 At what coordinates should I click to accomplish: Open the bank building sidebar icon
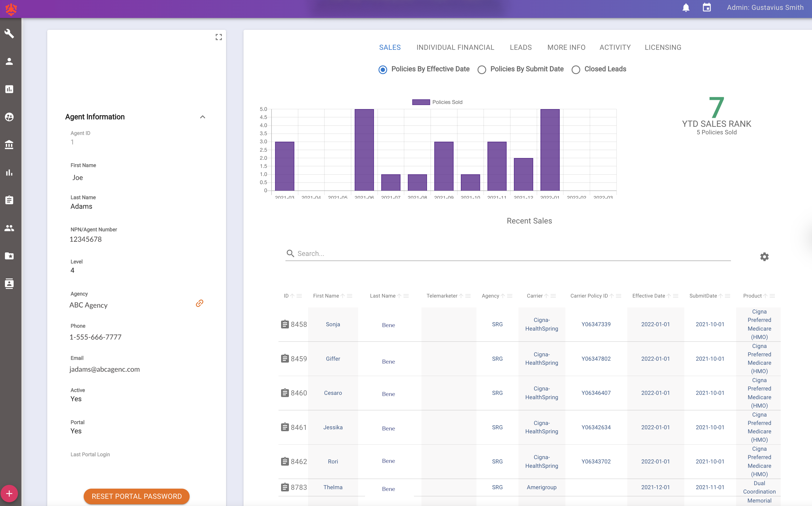(x=9, y=144)
